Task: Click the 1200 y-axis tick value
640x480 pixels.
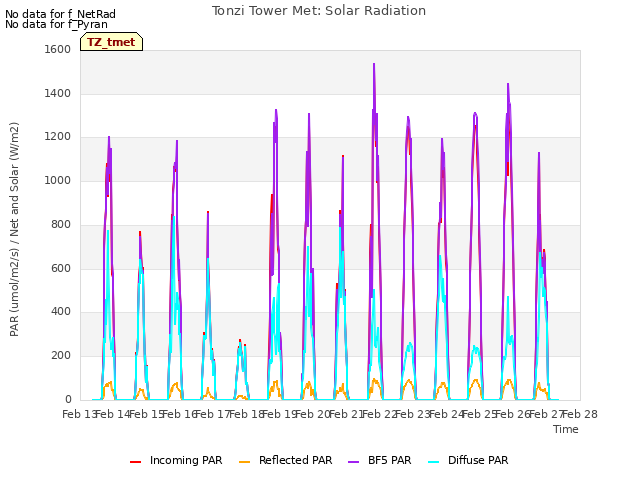Action: 58,137
